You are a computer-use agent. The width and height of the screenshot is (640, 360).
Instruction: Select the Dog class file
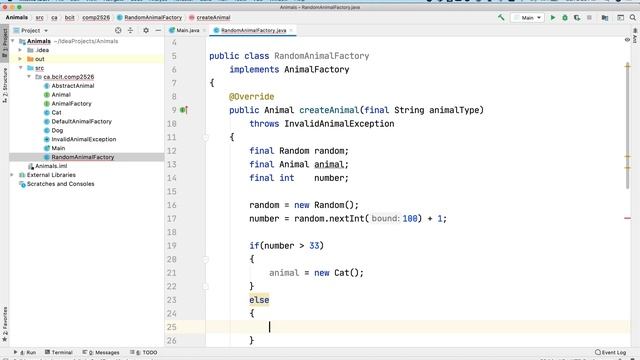53,131
